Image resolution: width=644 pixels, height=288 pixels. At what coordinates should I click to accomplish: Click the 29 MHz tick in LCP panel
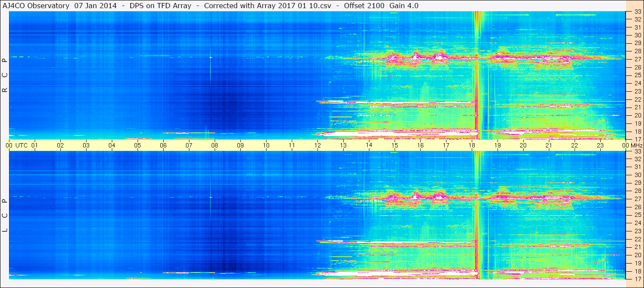click(637, 183)
